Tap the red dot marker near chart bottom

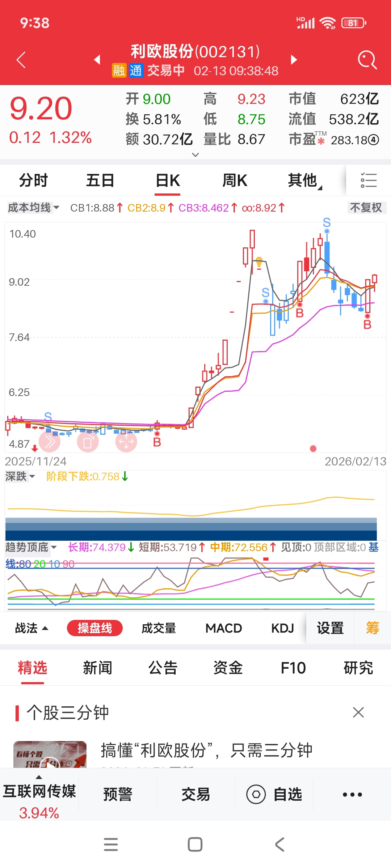pyautogui.click(x=313, y=448)
